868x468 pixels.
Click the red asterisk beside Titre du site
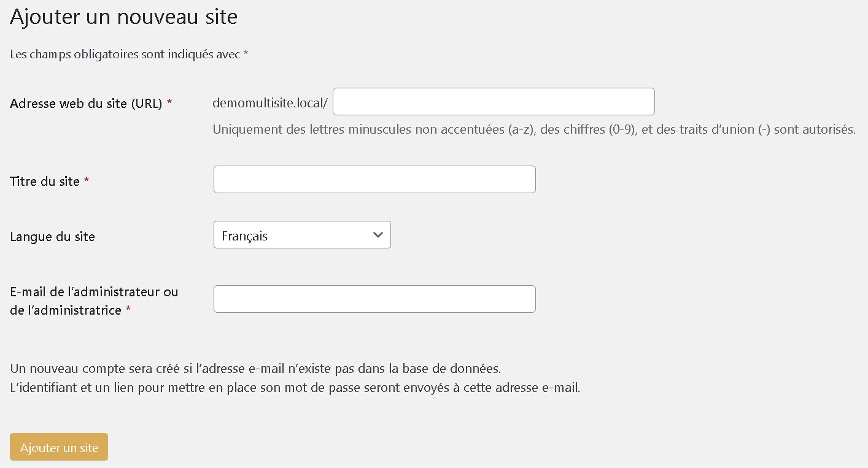pyautogui.click(x=87, y=181)
